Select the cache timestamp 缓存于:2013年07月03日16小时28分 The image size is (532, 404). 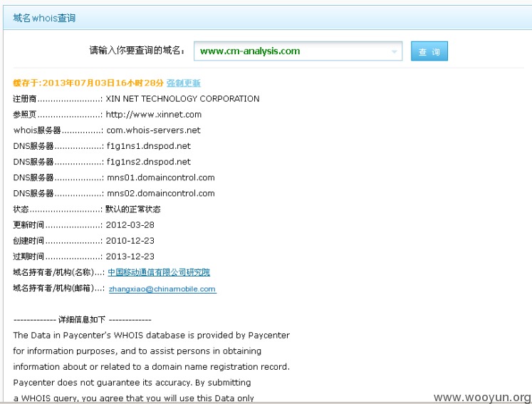click(x=88, y=83)
